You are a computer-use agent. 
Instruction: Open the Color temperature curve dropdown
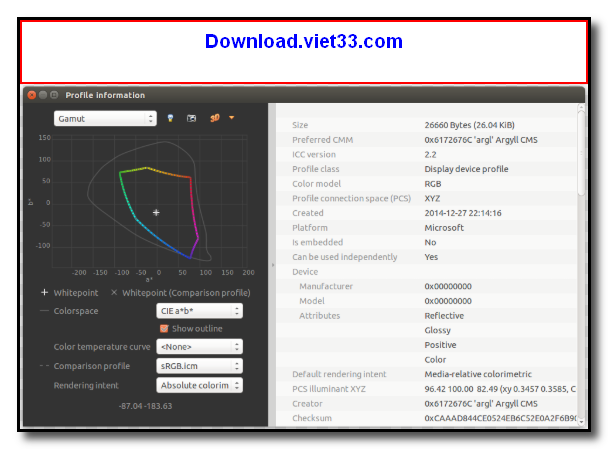point(199,347)
